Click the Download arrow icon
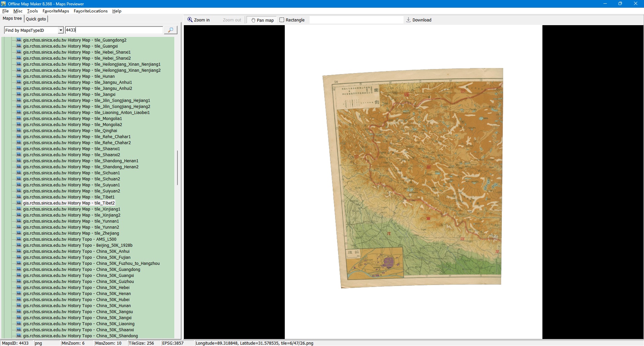The height and width of the screenshot is (346, 644). tap(408, 20)
